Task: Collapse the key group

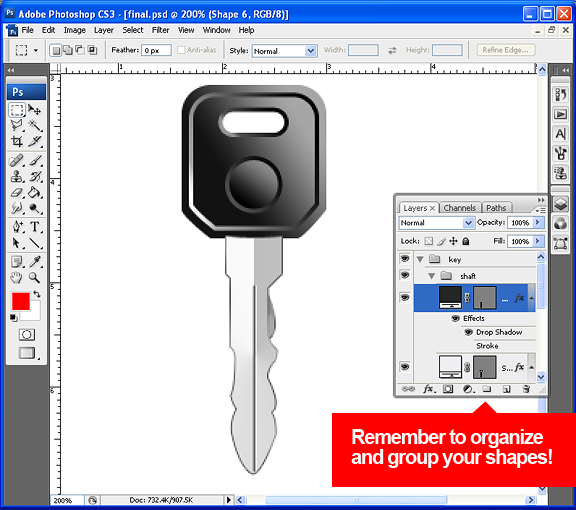Action: click(x=420, y=259)
